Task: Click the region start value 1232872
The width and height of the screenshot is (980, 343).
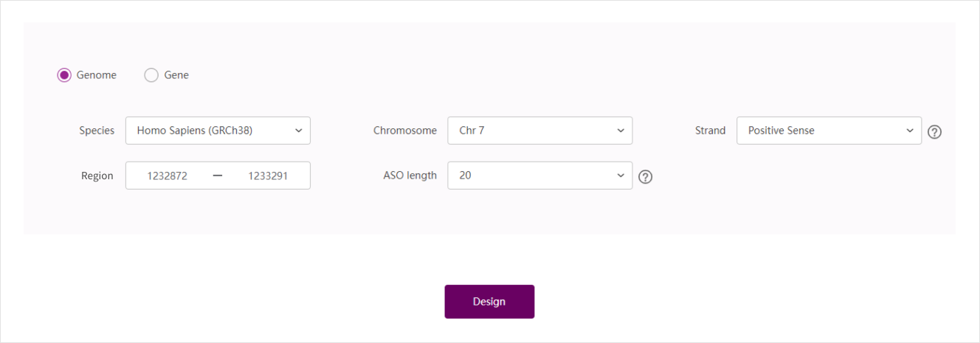Action: click(168, 176)
